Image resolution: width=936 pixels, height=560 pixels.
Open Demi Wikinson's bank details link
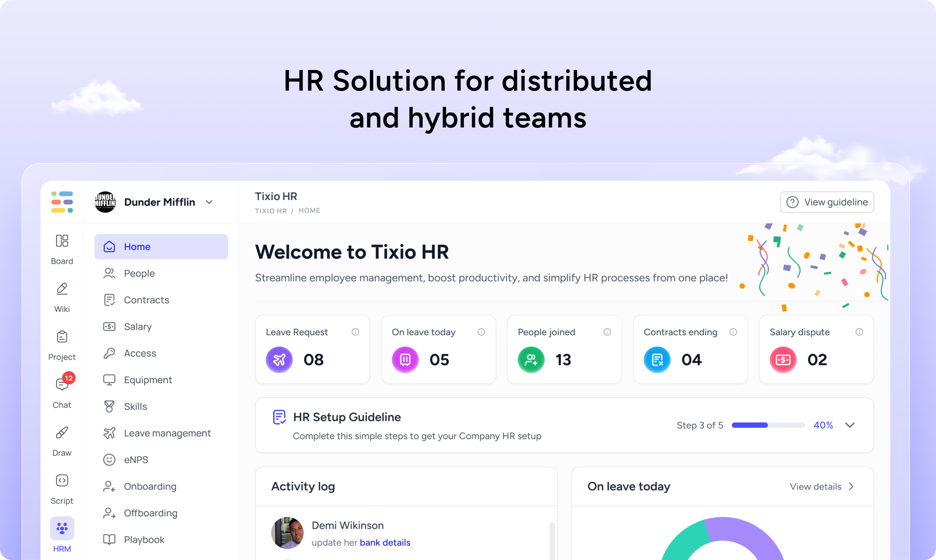[x=385, y=542]
